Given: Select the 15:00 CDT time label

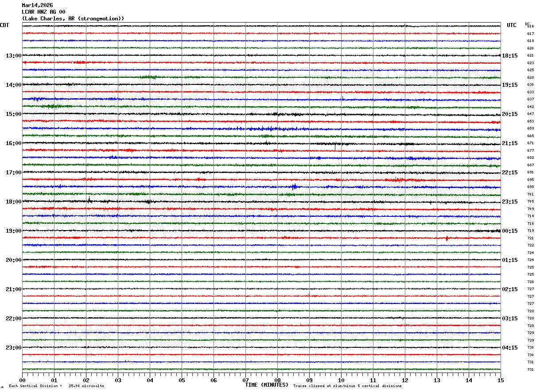Looking at the screenshot, I should tap(13, 114).
